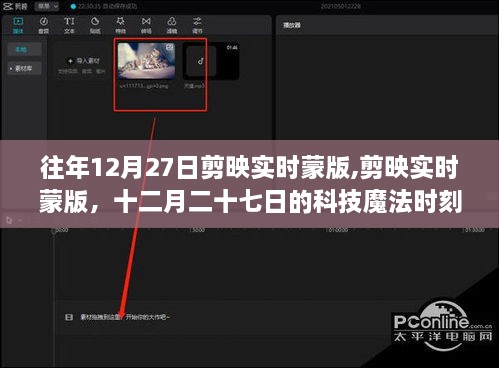499x368 pixels.
Task: Click the png file name under thumbnail
Action: pos(144,86)
